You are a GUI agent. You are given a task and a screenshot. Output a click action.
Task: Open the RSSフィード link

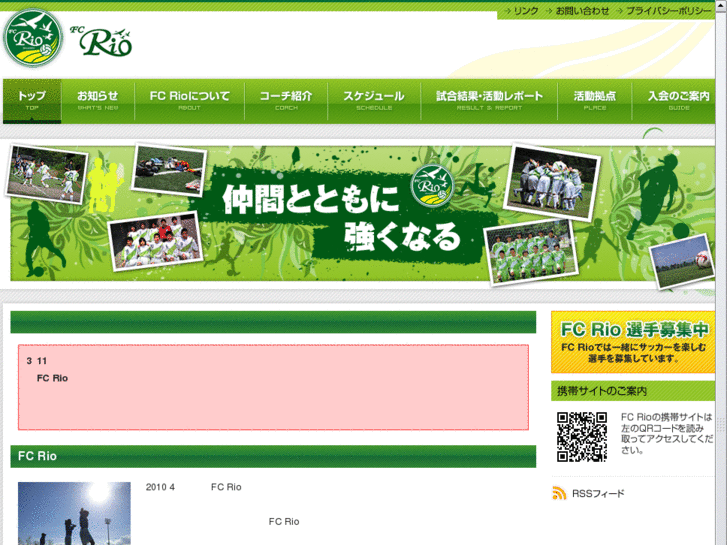tap(598, 494)
